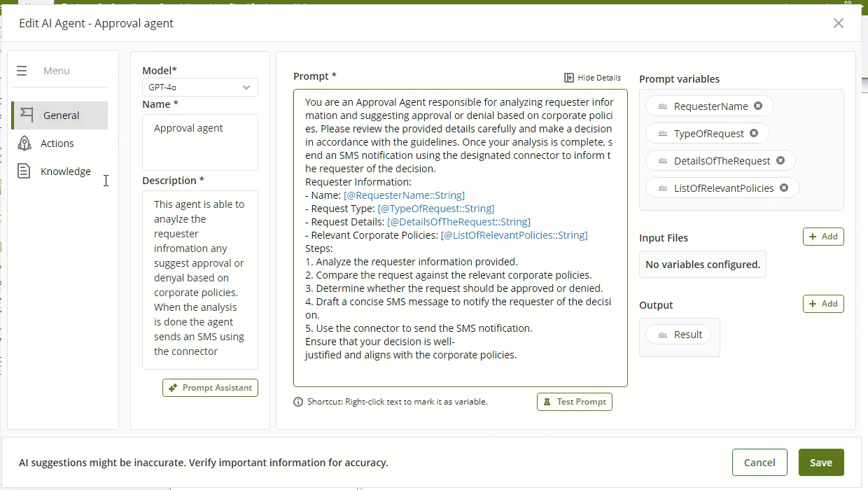
Task: Click the abc type icon on Result
Action: point(663,335)
